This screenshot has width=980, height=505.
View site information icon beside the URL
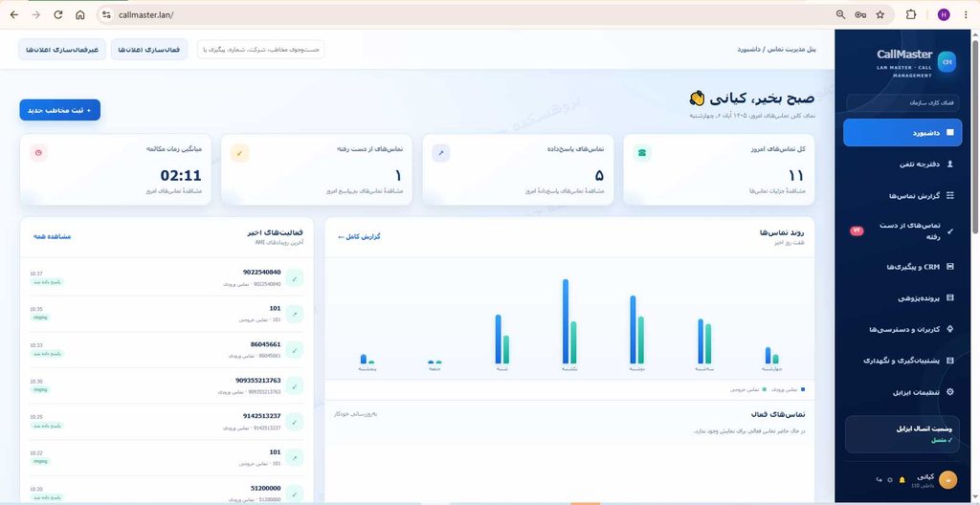click(x=106, y=14)
